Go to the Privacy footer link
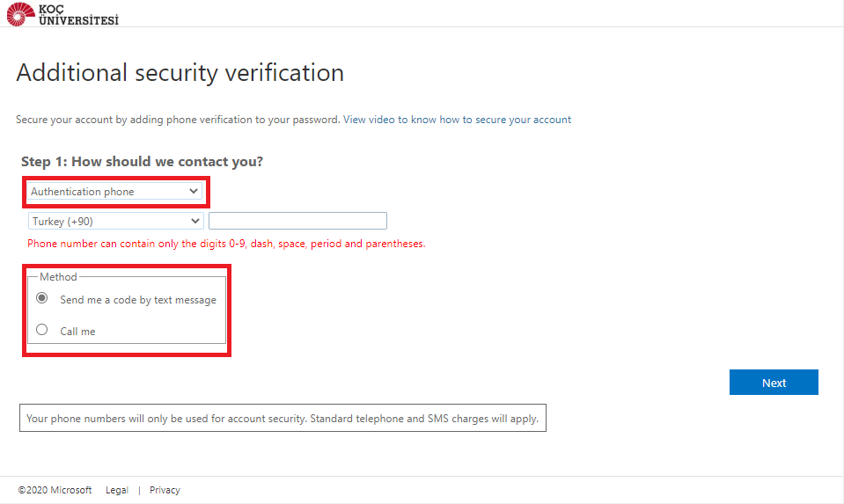Viewport: 844px width, 504px height. click(165, 490)
